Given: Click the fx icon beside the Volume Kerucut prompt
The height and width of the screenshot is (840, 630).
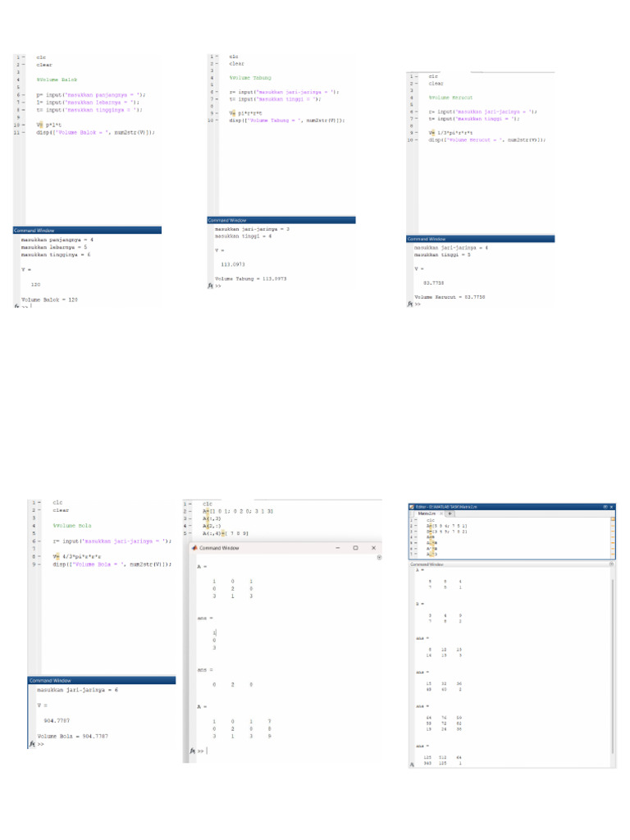Looking at the screenshot, I should click(x=410, y=304).
